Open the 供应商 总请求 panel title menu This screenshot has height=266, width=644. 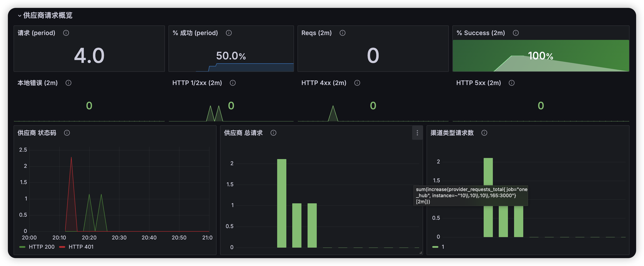[x=243, y=133]
